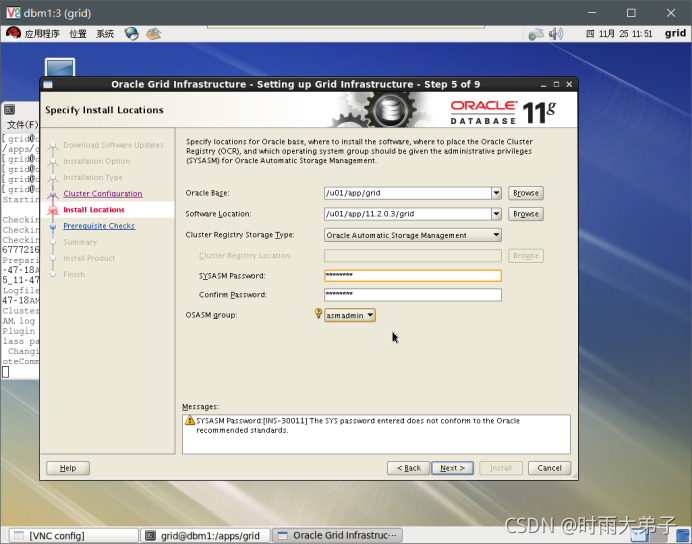Switch to grid@dbm1:/apps/grid terminal task
The width and height of the screenshot is (692, 544).
coord(205,536)
